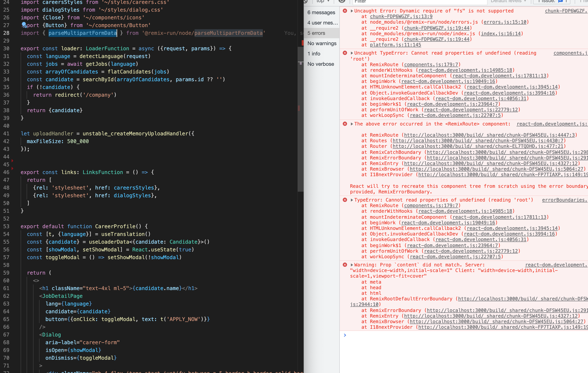This screenshot has height=373, width=588.
Task: Click the error icon beside 'Dynamic require of "fs"'
Action: 345,11
